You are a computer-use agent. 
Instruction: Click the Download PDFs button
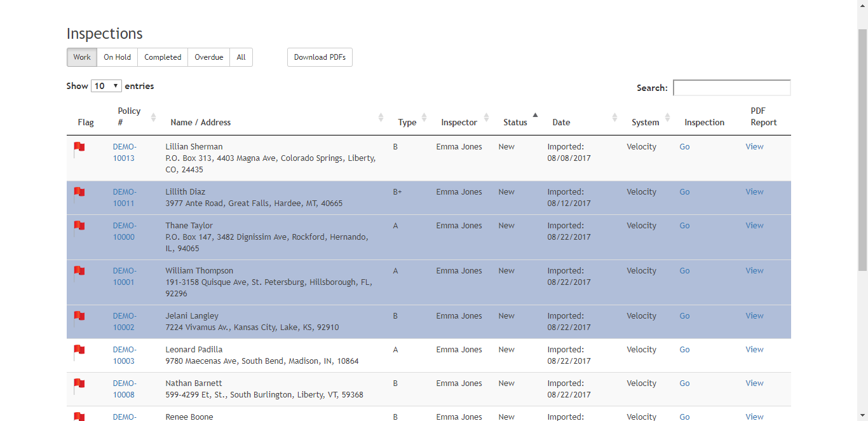(320, 57)
